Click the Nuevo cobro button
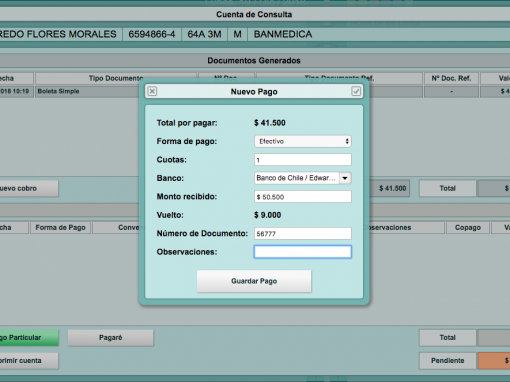The image size is (510, 382). click(29, 188)
